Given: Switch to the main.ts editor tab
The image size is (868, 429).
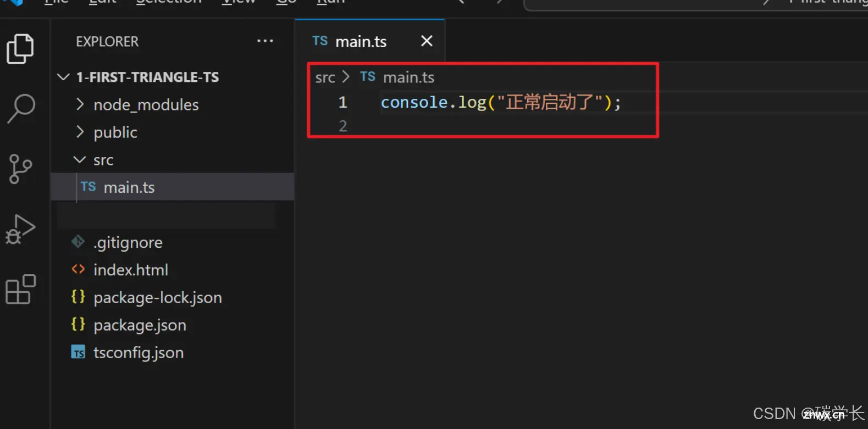Looking at the screenshot, I should click(x=370, y=41).
